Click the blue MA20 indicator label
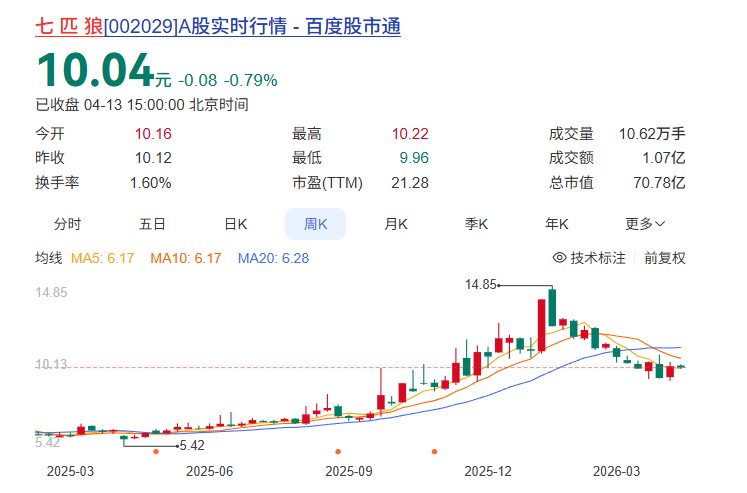The height and width of the screenshot is (493, 747). coord(273,258)
